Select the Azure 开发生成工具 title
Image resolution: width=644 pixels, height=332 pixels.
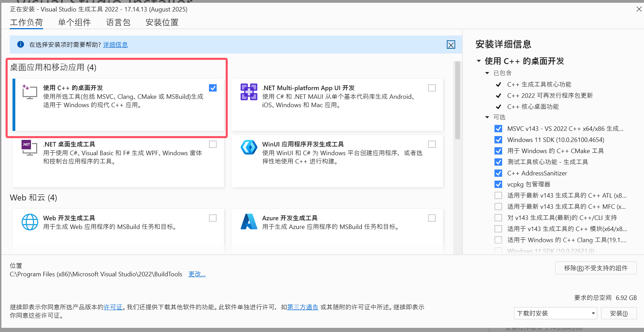(290, 218)
